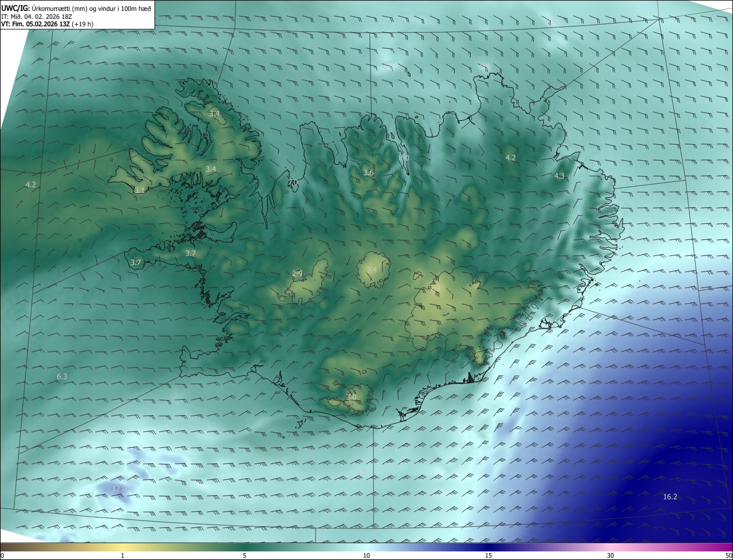Click the 3.6 value label

[x=368, y=172]
